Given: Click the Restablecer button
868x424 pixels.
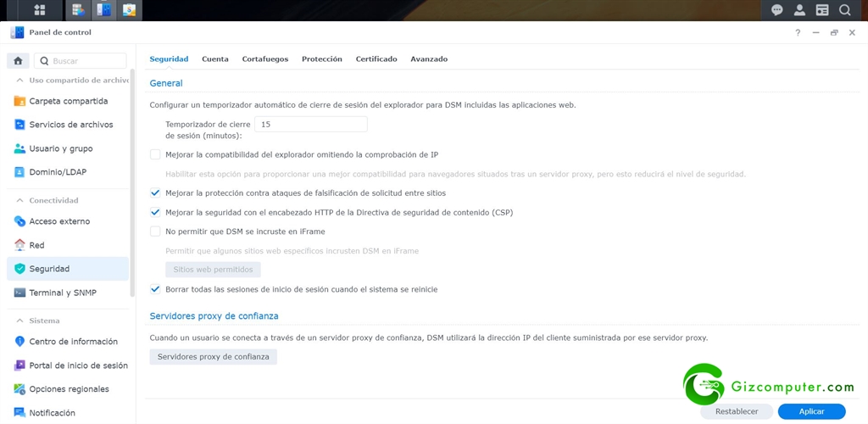Looking at the screenshot, I should [x=737, y=411].
